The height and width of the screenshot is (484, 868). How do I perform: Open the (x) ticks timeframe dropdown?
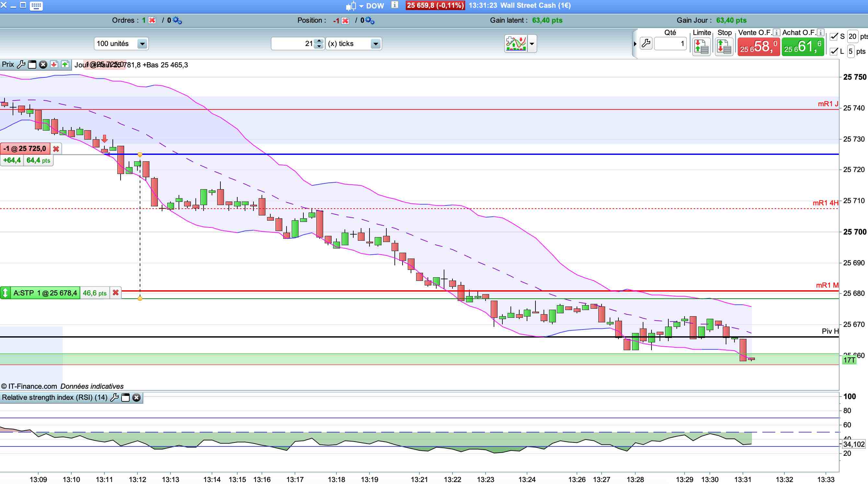coord(375,44)
